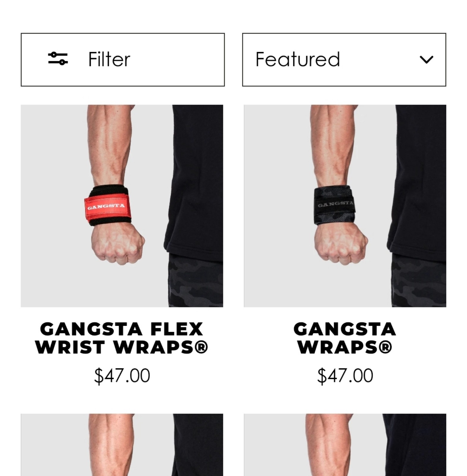This screenshot has width=467, height=476.
Task: Click the filter sliders icon
Action: [58, 58]
